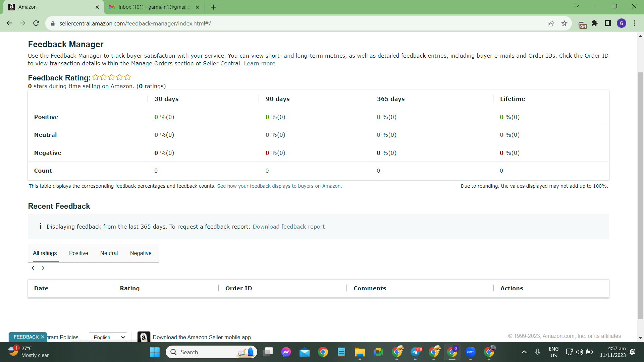Open a new browser tab
The width and height of the screenshot is (644, 362).
tap(213, 7)
